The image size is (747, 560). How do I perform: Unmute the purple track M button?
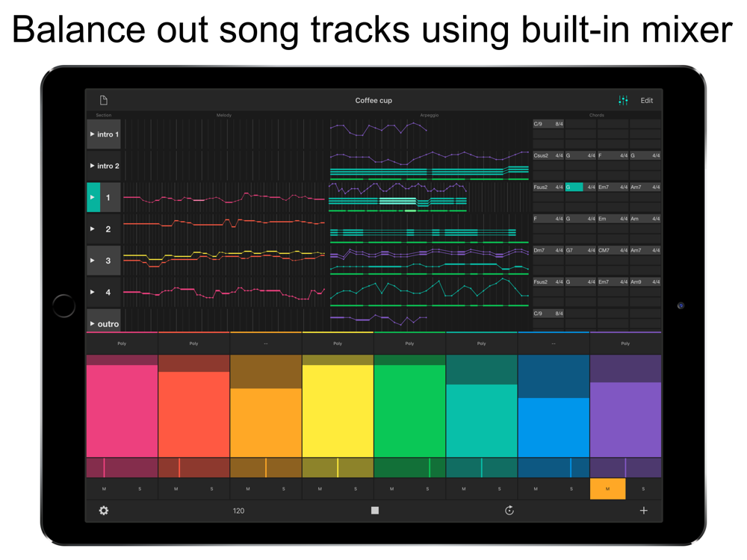point(607,489)
